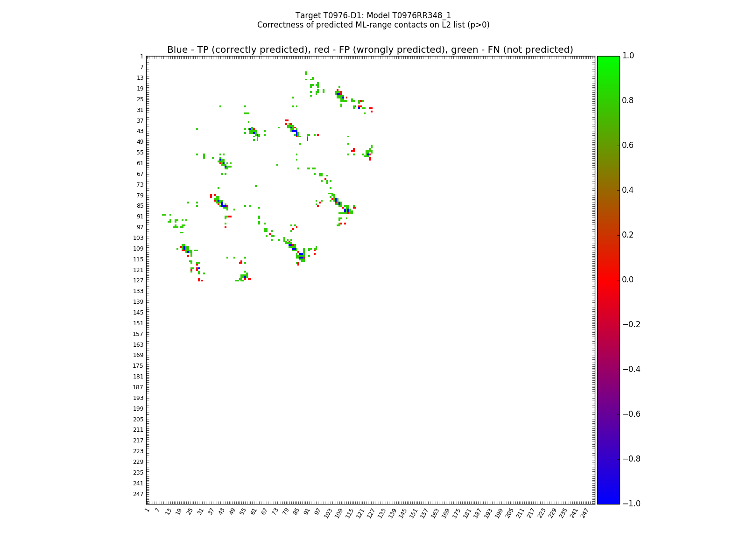Click the Blue/red/green legend caption above the plot
Screen dimensions: 747x560
(x=370, y=49)
